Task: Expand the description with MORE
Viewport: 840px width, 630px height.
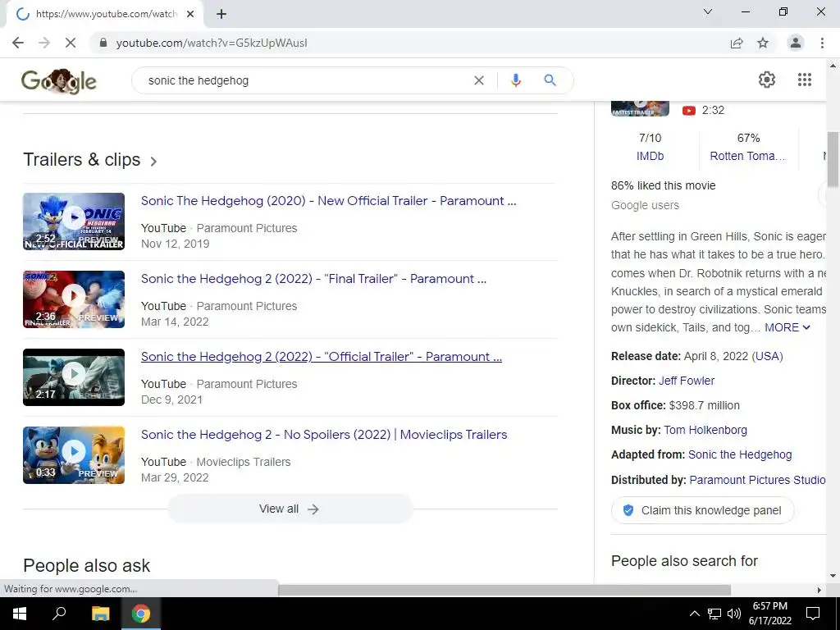Action: click(x=787, y=327)
